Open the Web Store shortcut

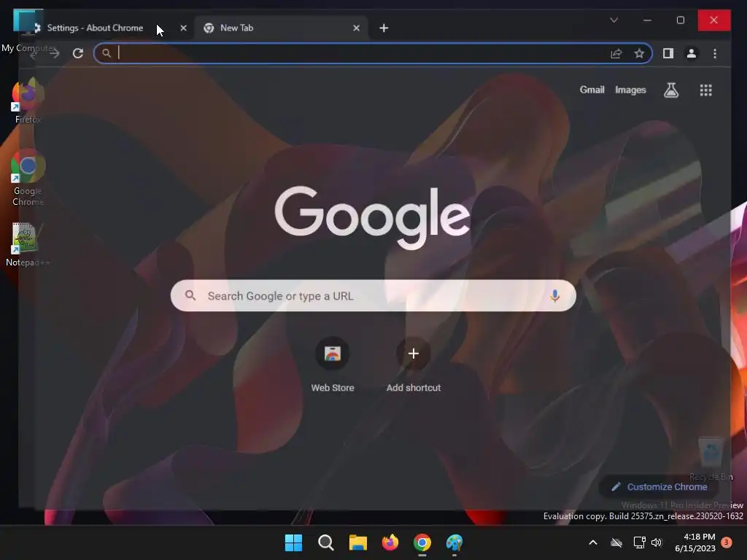[x=333, y=365]
